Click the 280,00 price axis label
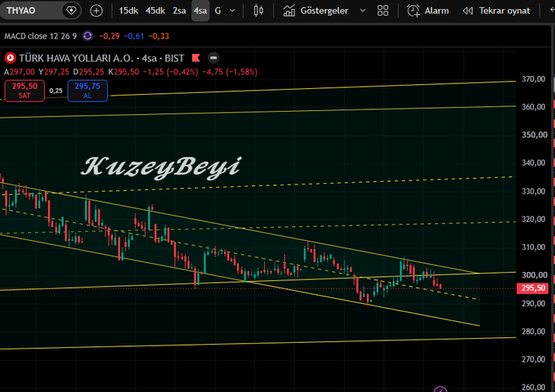This screenshot has height=392, width=555. (534, 332)
